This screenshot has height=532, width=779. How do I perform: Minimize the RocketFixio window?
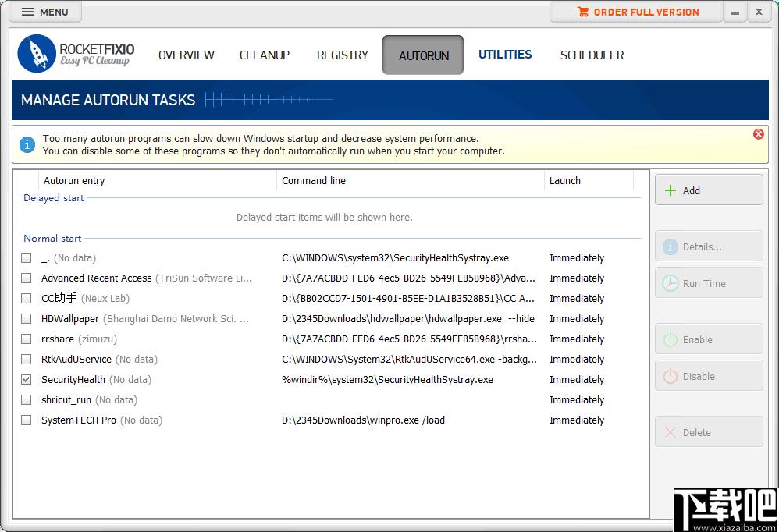[x=735, y=12]
